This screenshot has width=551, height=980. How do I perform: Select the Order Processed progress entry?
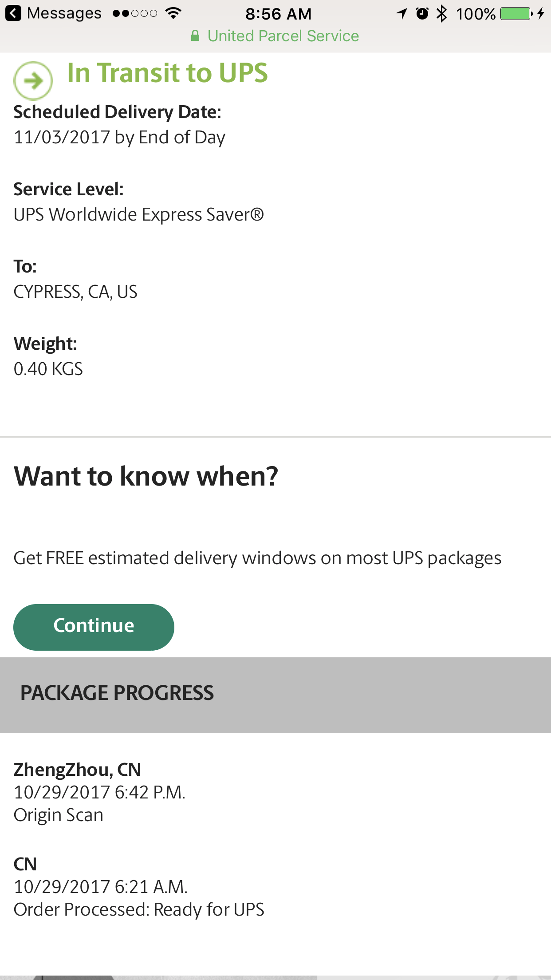point(139,887)
